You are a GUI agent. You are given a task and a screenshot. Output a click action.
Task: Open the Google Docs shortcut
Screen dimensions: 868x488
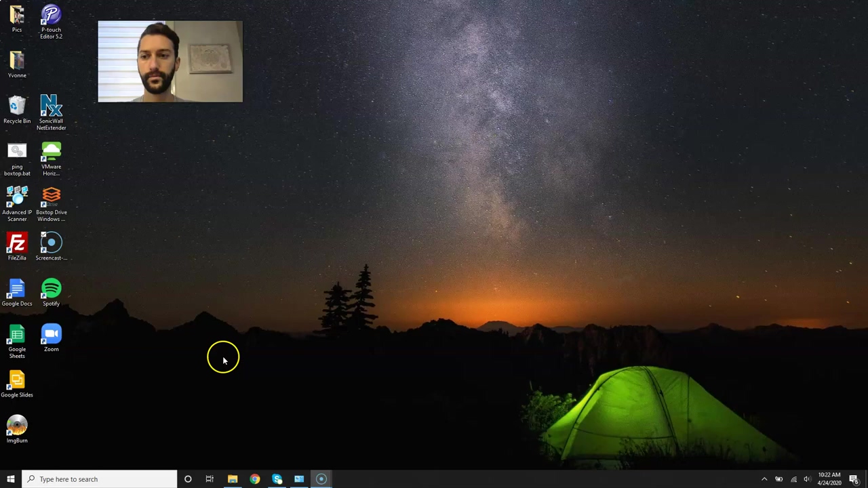tap(17, 292)
